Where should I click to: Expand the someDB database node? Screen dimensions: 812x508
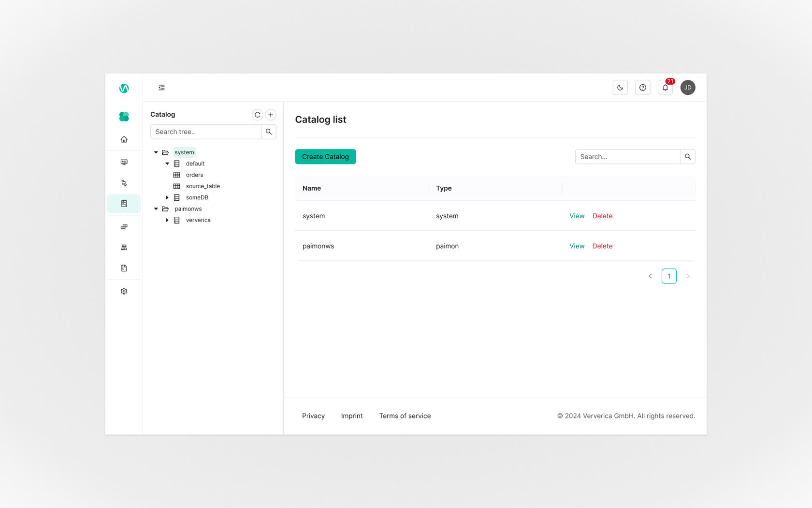point(167,197)
